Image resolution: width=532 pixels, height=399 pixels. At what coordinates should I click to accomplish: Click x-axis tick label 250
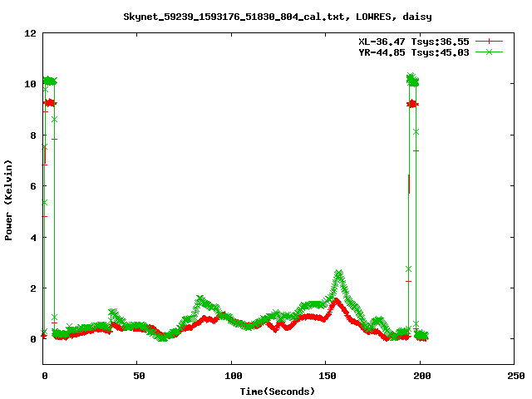tap(515, 376)
